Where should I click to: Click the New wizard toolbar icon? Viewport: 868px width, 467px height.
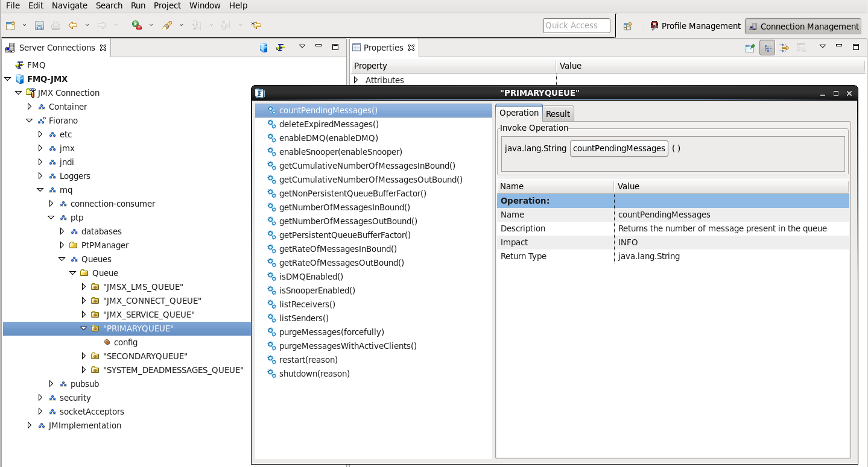10,25
